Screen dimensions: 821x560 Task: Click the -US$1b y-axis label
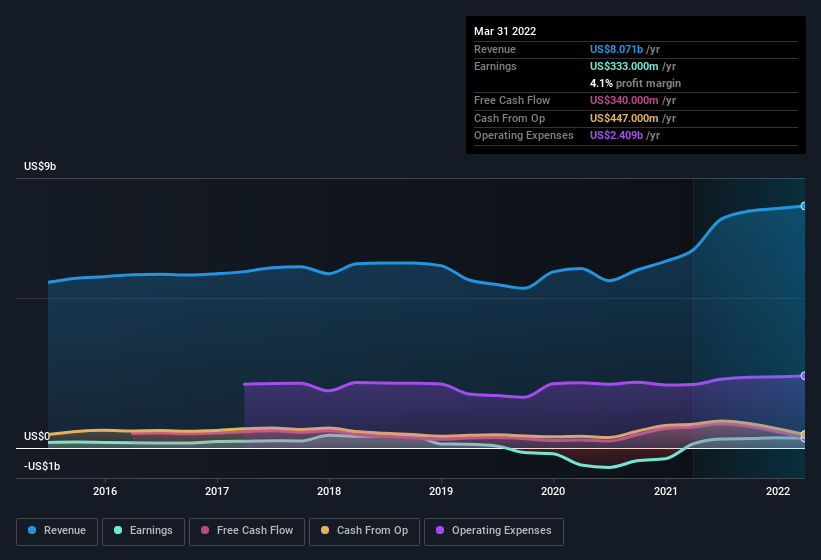click(42, 466)
